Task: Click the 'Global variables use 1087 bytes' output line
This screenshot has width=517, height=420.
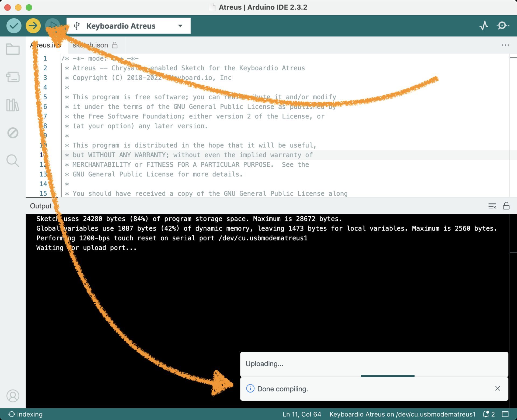Action: click(x=267, y=228)
